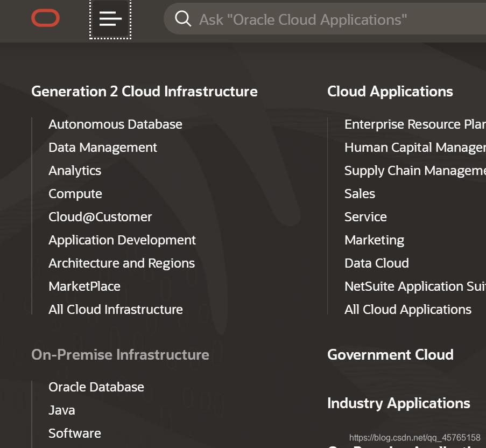Go to the Java link
The image size is (486, 448).
[62, 410]
